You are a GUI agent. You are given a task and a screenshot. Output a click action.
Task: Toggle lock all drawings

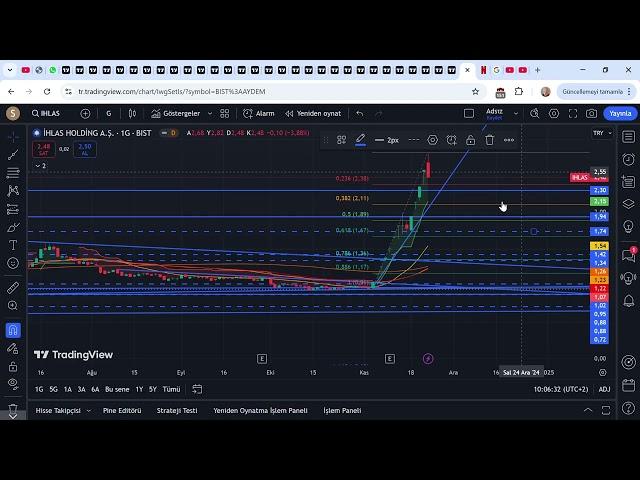pyautogui.click(x=13, y=366)
